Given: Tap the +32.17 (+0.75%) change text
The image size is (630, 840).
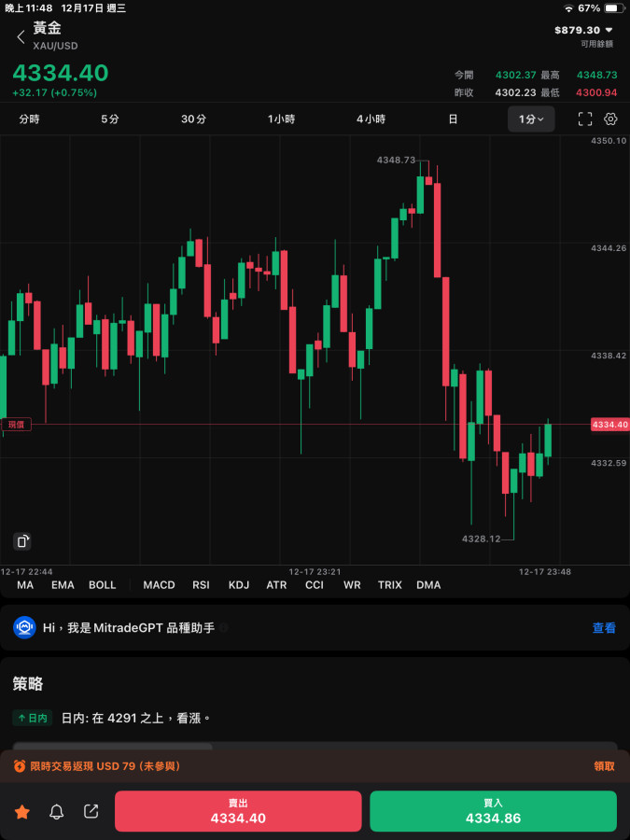Looking at the screenshot, I should tap(55, 92).
